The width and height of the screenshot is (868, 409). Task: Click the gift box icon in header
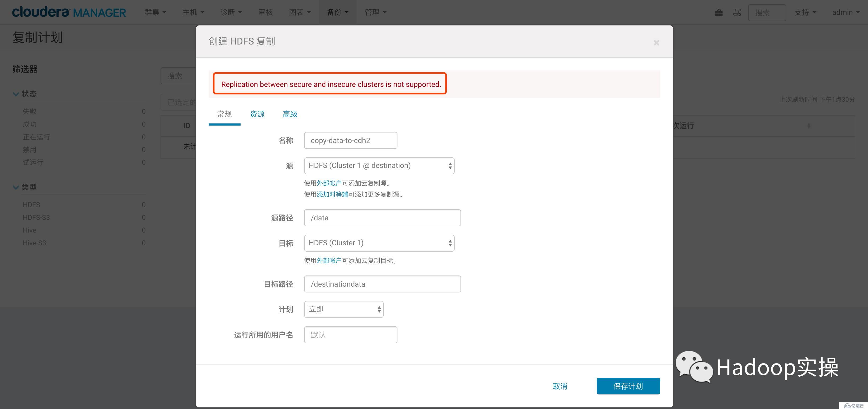pyautogui.click(x=719, y=12)
